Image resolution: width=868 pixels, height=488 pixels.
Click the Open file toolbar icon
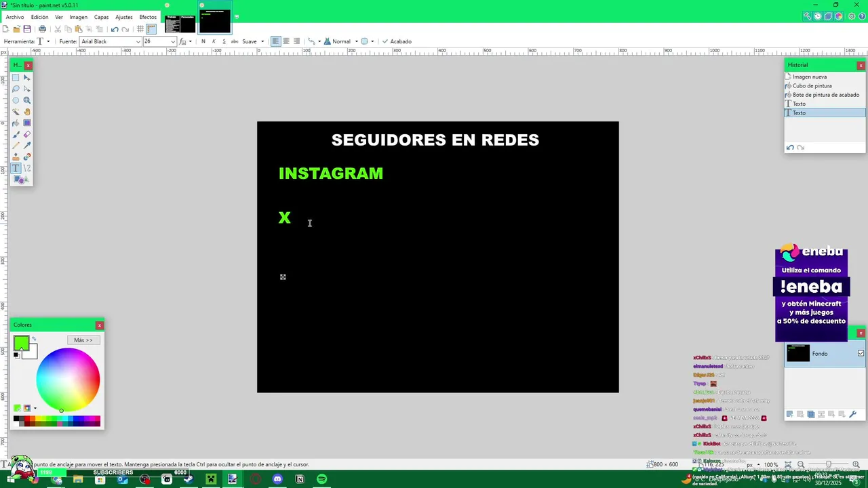(16, 29)
